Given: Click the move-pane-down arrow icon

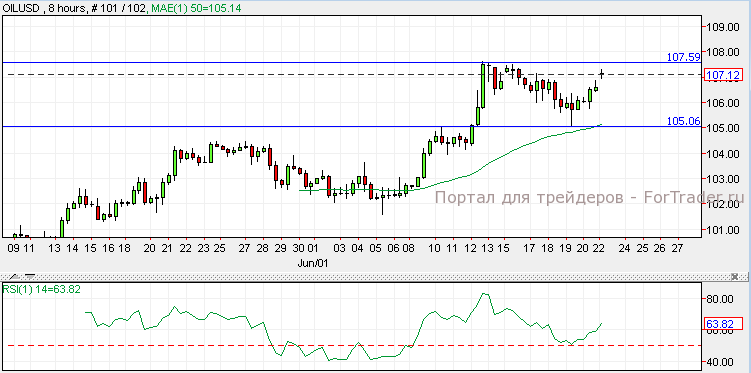Looking at the screenshot, I should point(29,277).
